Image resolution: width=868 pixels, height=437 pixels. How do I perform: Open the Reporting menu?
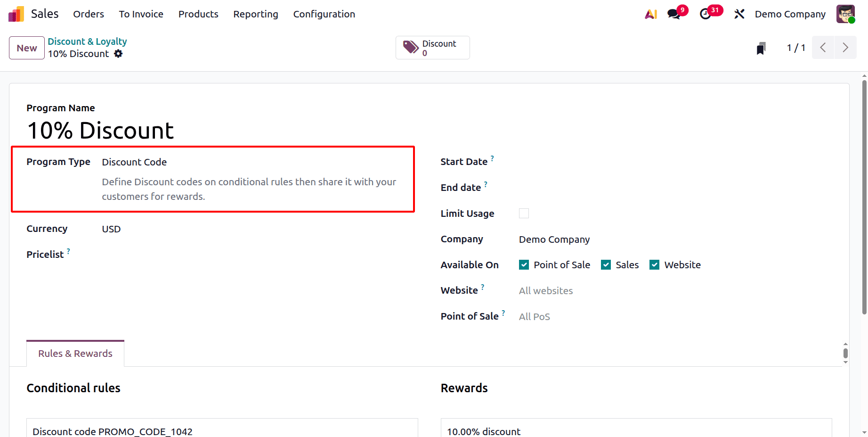point(256,14)
